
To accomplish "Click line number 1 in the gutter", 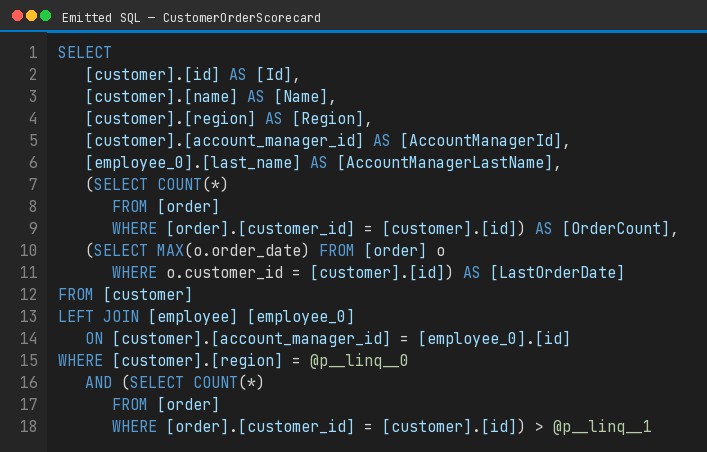I will pyautogui.click(x=33, y=52).
